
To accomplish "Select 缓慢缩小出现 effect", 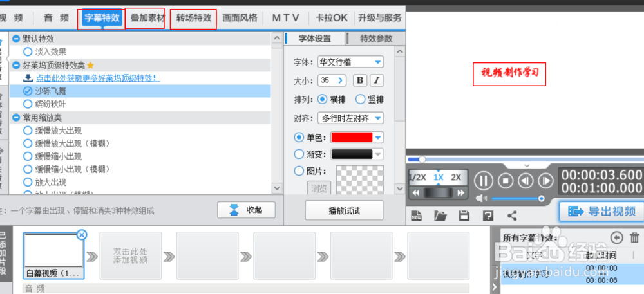I will pyautogui.click(x=28, y=156).
